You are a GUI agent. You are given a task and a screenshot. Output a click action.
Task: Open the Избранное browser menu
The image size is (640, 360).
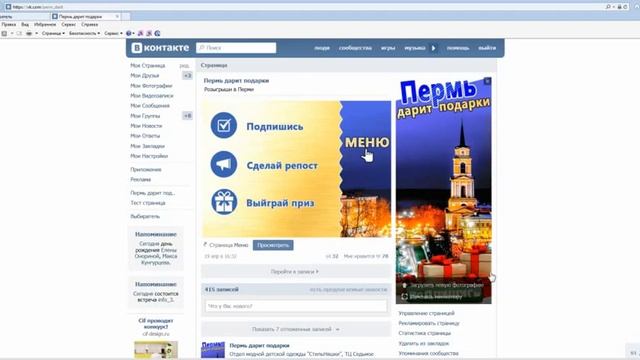(x=45, y=24)
